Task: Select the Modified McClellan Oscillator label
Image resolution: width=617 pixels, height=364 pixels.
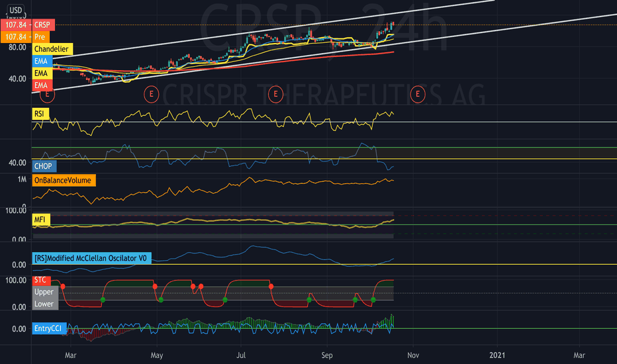Action: coord(91,258)
